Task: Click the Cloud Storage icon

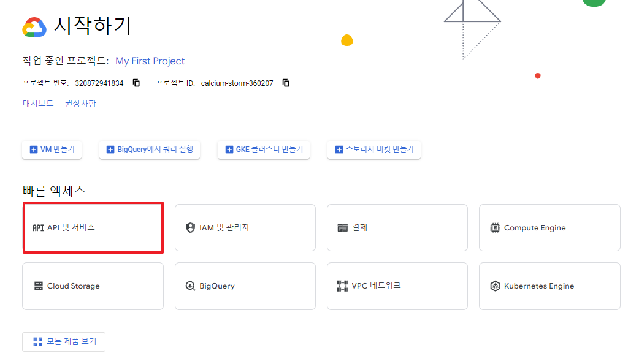Action: (x=38, y=286)
